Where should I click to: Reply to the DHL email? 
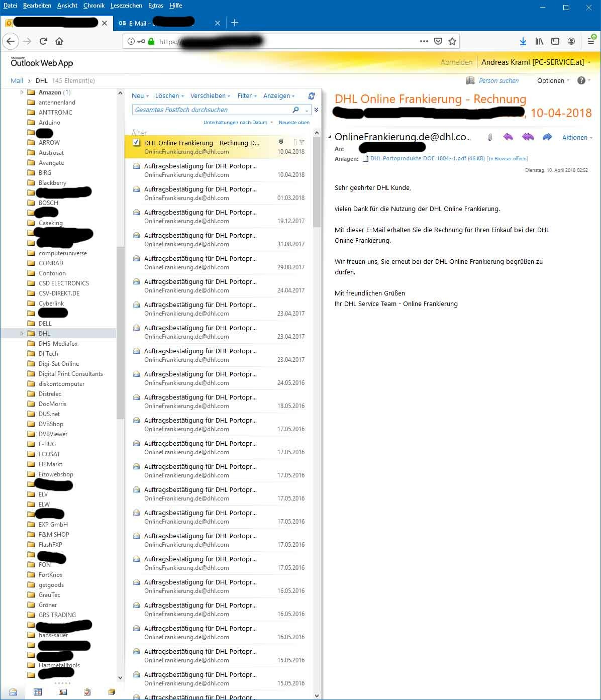tap(508, 137)
